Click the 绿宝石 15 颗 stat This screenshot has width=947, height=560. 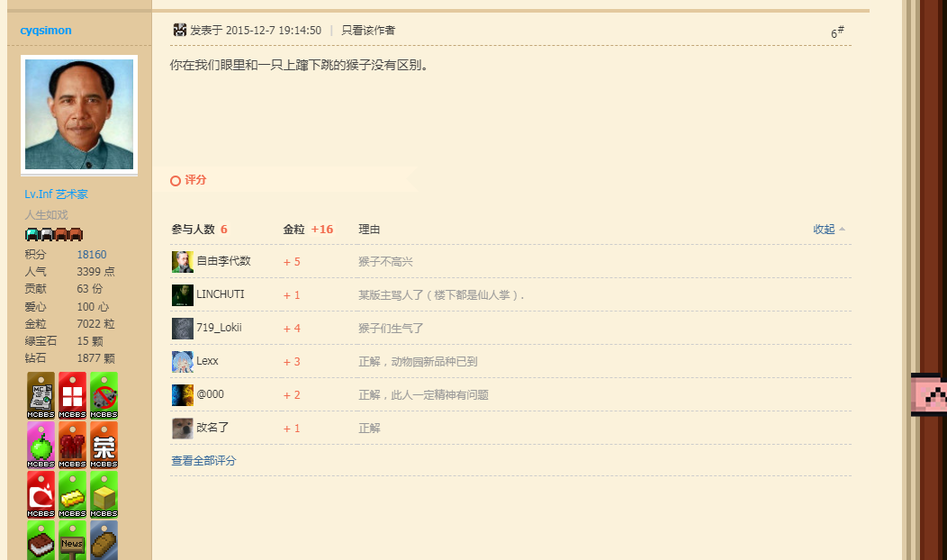pyautogui.click(x=64, y=340)
